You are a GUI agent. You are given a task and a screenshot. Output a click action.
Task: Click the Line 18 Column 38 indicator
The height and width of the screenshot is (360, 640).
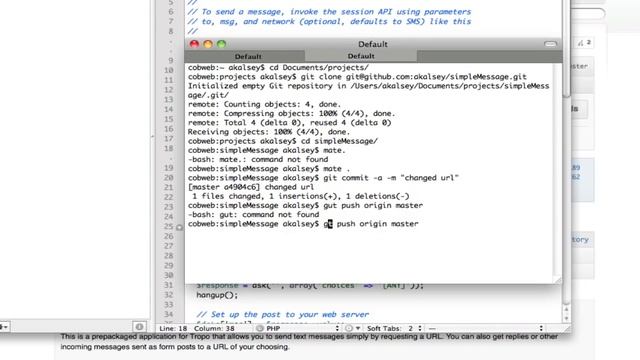click(x=197, y=328)
